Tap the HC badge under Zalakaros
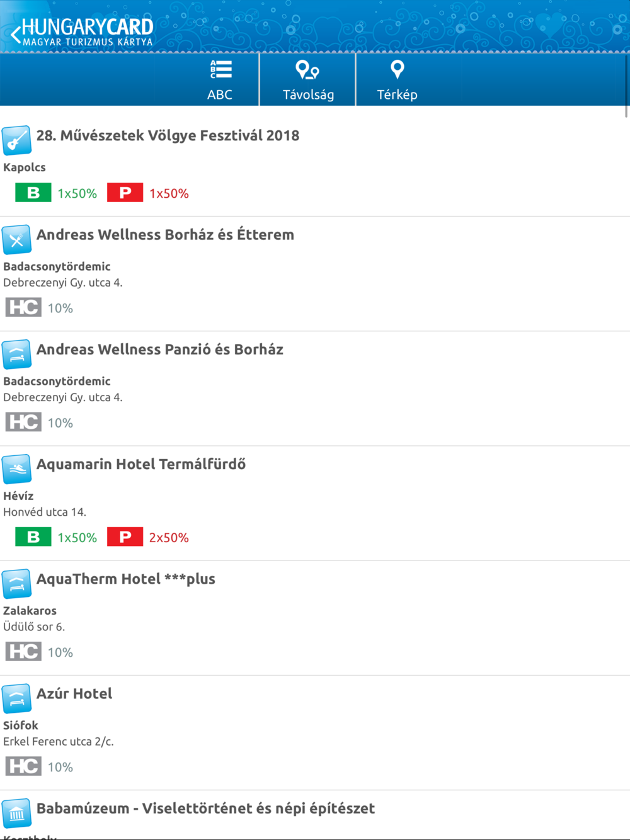This screenshot has height=840, width=630. [23, 652]
